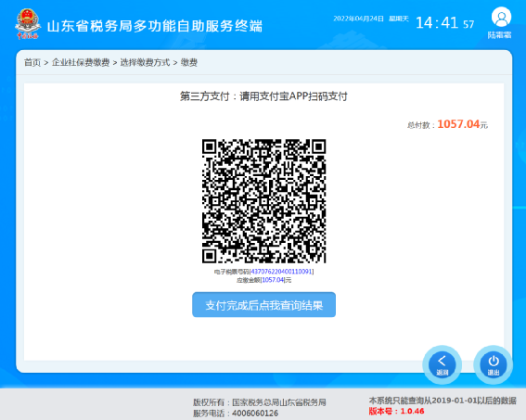This screenshot has height=420, width=526.
Task: Go to 首页 in breadcrumb
Action: (x=32, y=62)
